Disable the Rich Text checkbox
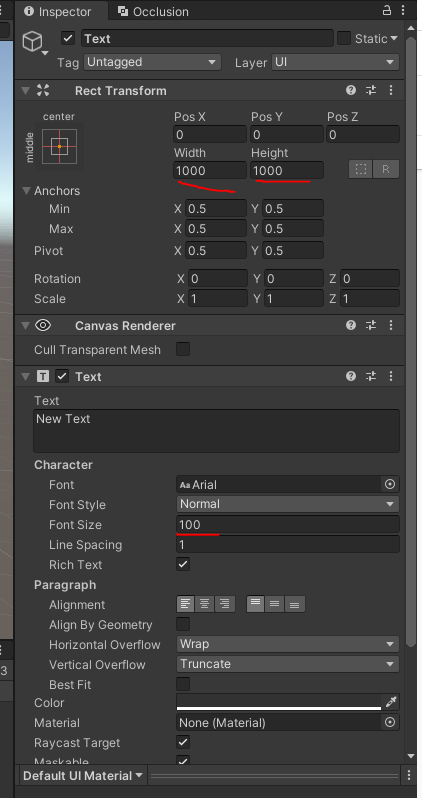 click(183, 564)
